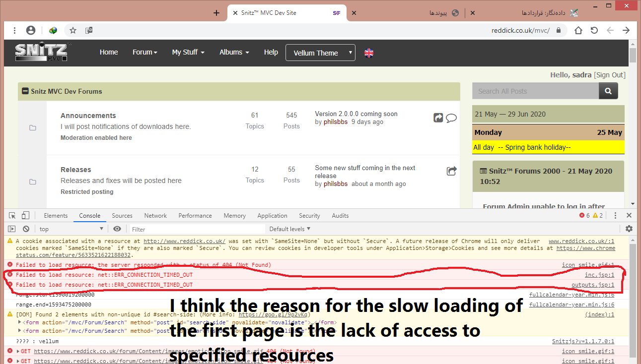The width and height of the screenshot is (641, 364).
Task: Clear the console with the ban icon
Action: click(x=26, y=229)
